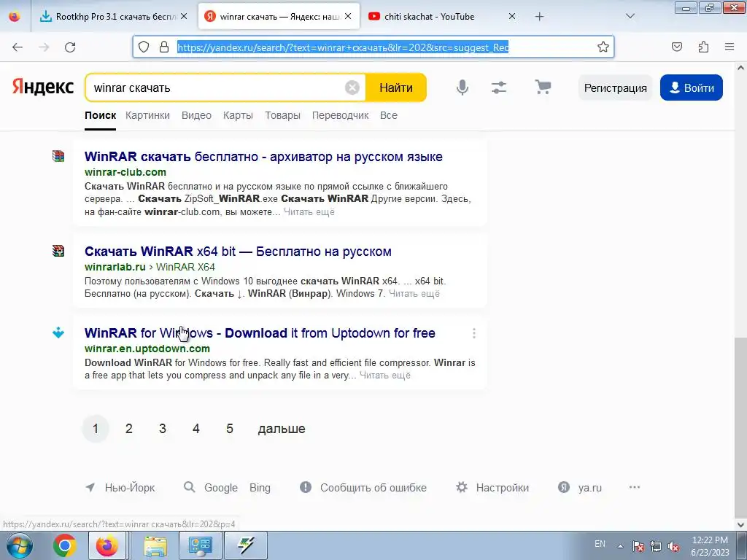Select the Переводчик search category
Viewport: 747px width, 560px height.
tap(340, 115)
